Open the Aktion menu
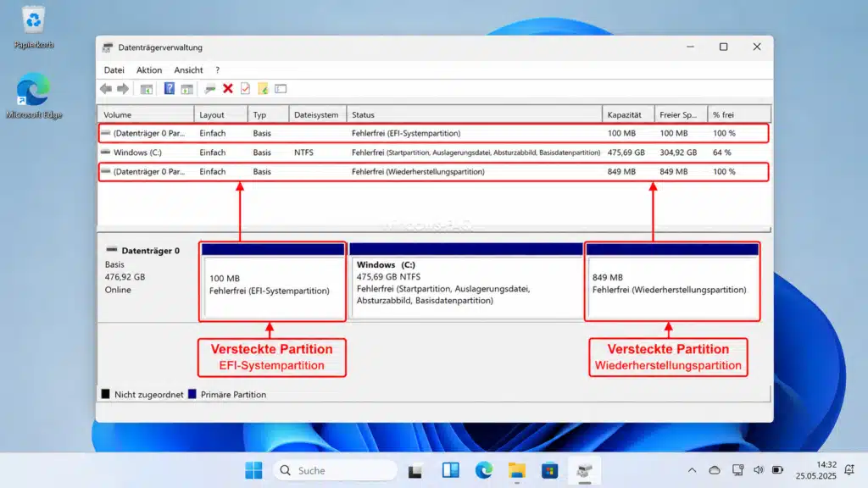Image resolution: width=868 pixels, height=488 pixels. (x=149, y=69)
